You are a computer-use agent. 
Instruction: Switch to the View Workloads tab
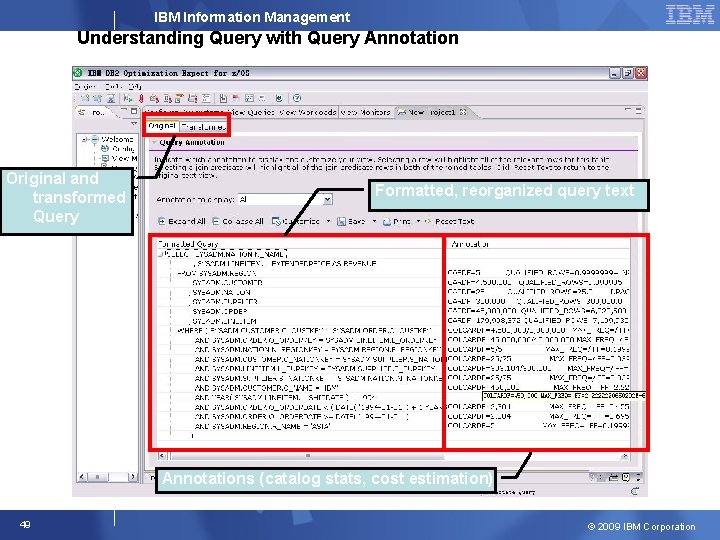pos(308,112)
